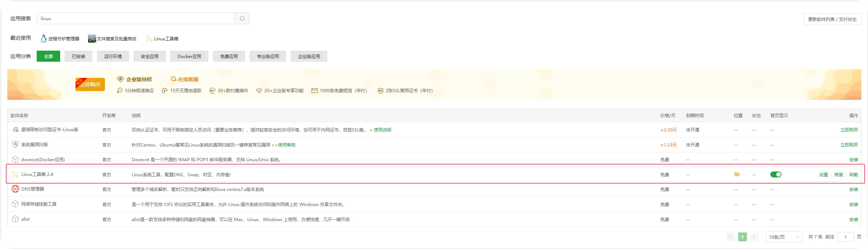Click 立即购买 enterprise banner button
The image size is (868, 249).
point(90,84)
